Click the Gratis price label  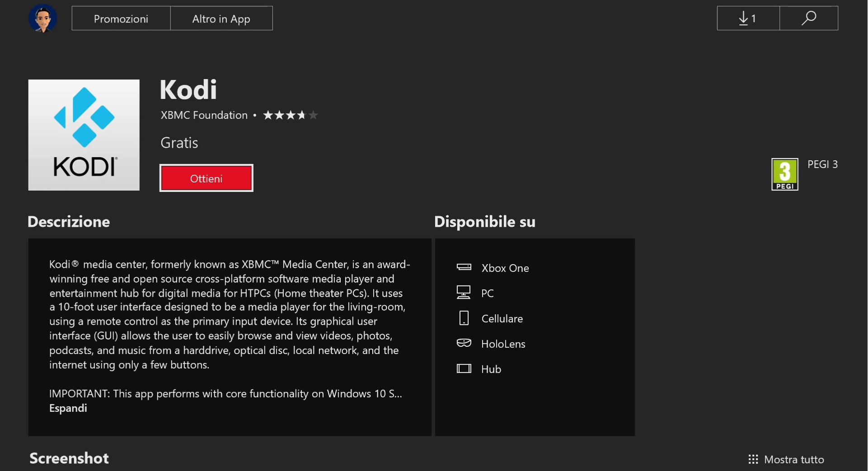tap(179, 143)
